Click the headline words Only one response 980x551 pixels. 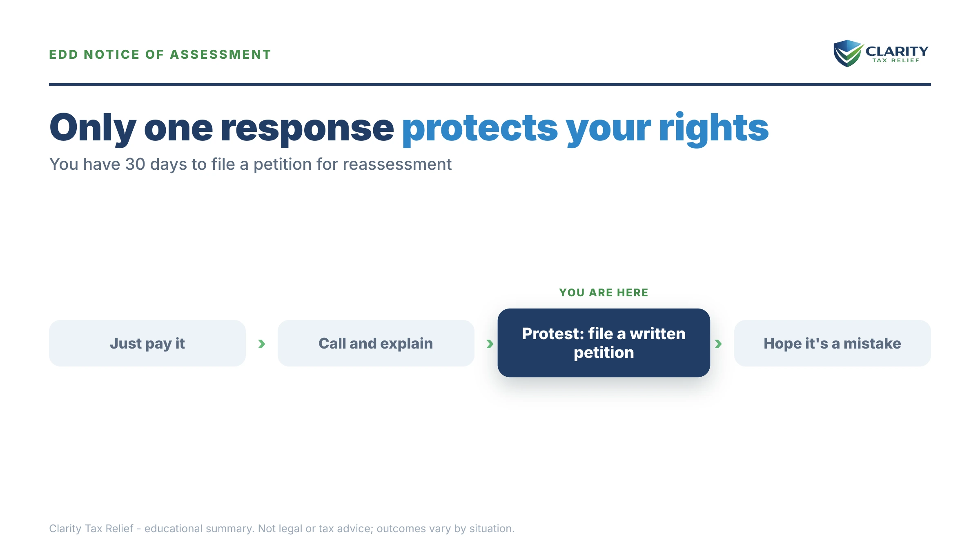pos(222,128)
